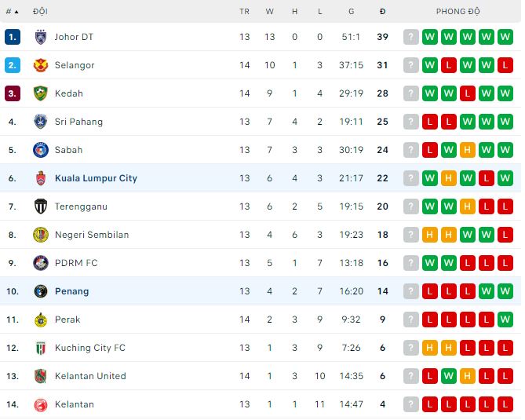
Task: Click the PHONG ĐỘ form column header
Action: click(x=458, y=12)
